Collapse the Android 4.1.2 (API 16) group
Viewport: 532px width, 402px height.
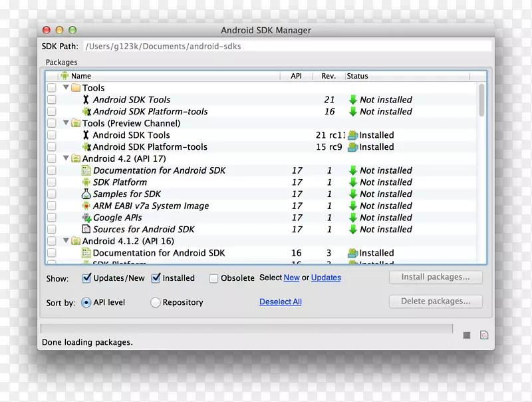66,241
